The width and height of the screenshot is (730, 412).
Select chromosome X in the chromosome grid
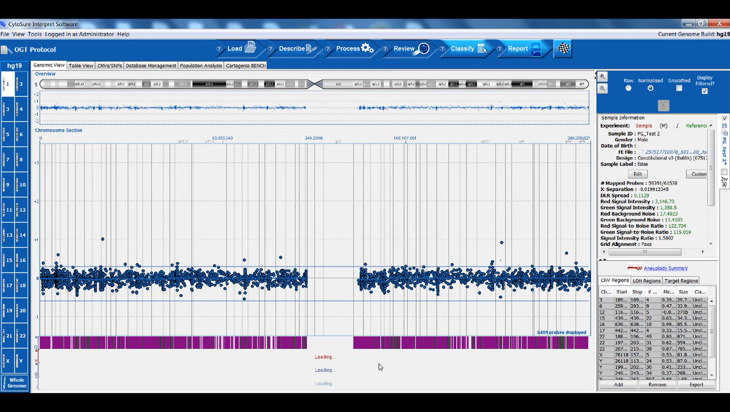point(8,361)
